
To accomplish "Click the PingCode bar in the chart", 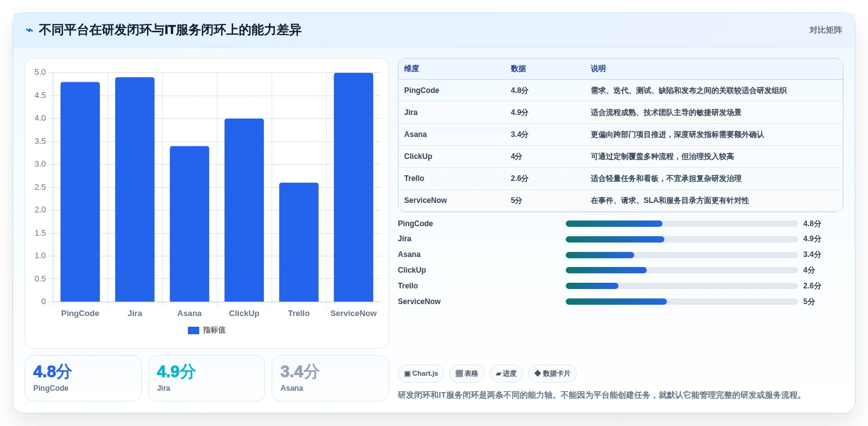I will 80,192.
